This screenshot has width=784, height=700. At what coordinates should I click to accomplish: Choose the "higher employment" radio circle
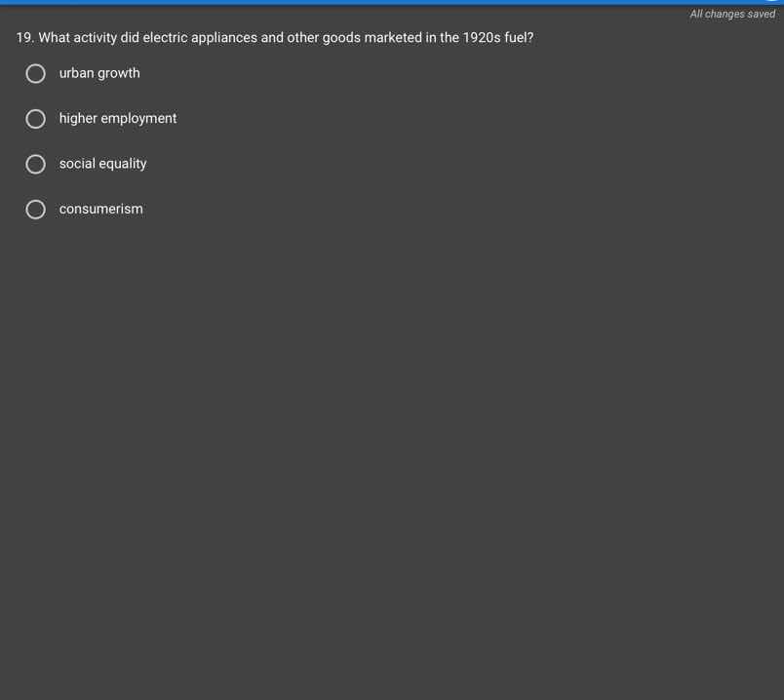pos(36,119)
